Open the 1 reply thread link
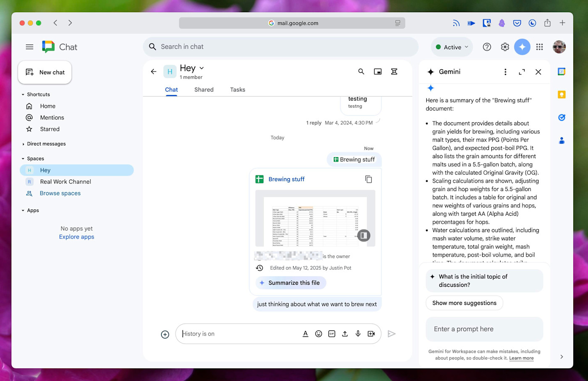 pos(314,123)
